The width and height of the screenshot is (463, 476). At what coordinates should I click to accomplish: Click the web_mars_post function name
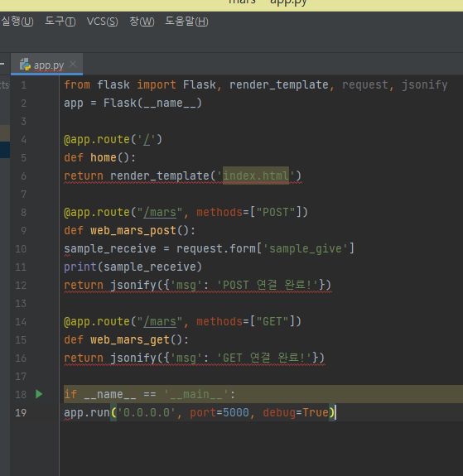(133, 230)
